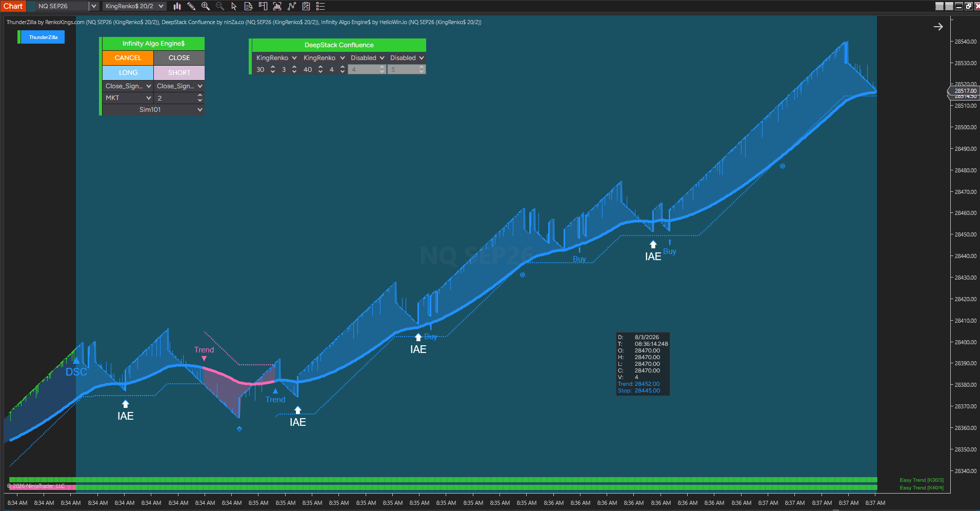Click the pink Trend down marker

coord(204,359)
